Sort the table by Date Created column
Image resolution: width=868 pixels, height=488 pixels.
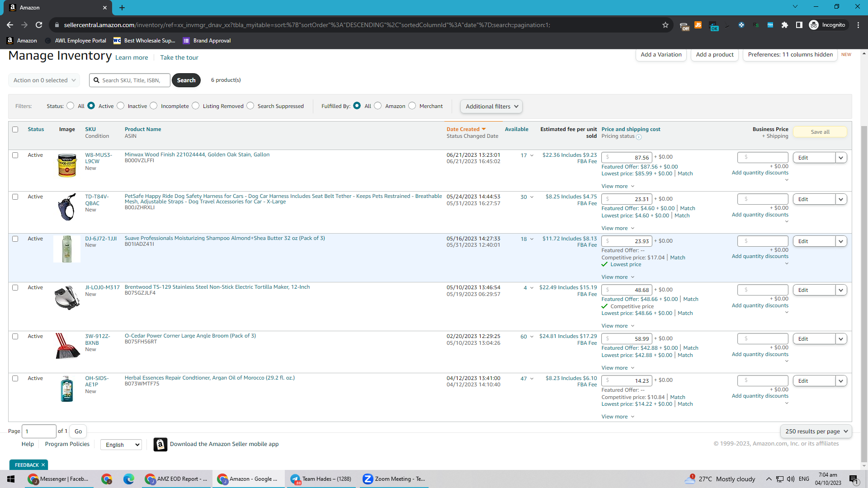click(466, 129)
